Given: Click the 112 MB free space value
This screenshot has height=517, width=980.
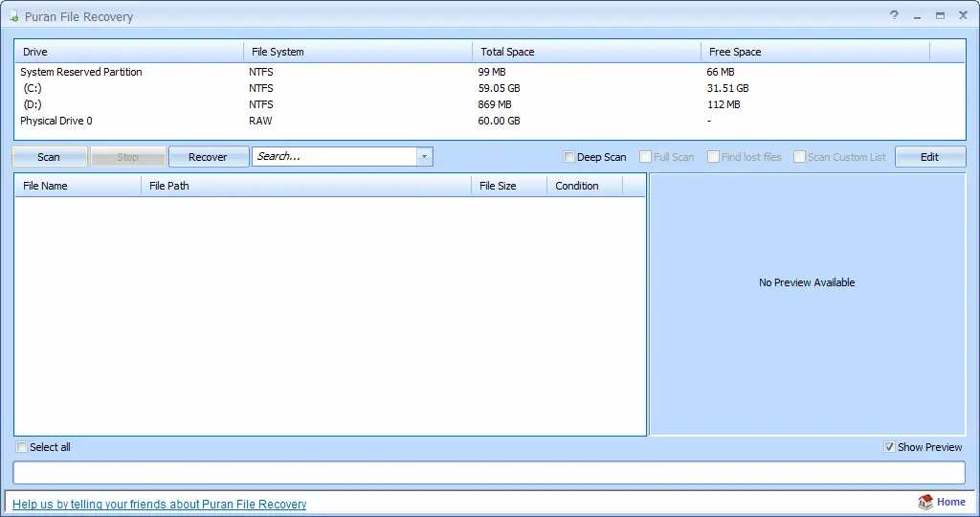Looking at the screenshot, I should coord(724,104).
